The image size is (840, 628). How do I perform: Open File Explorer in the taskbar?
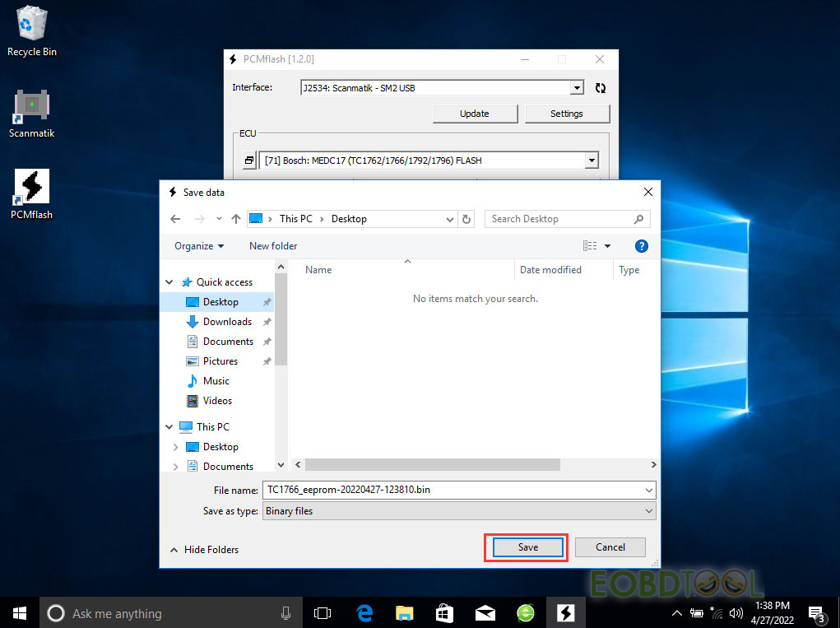pyautogui.click(x=404, y=613)
